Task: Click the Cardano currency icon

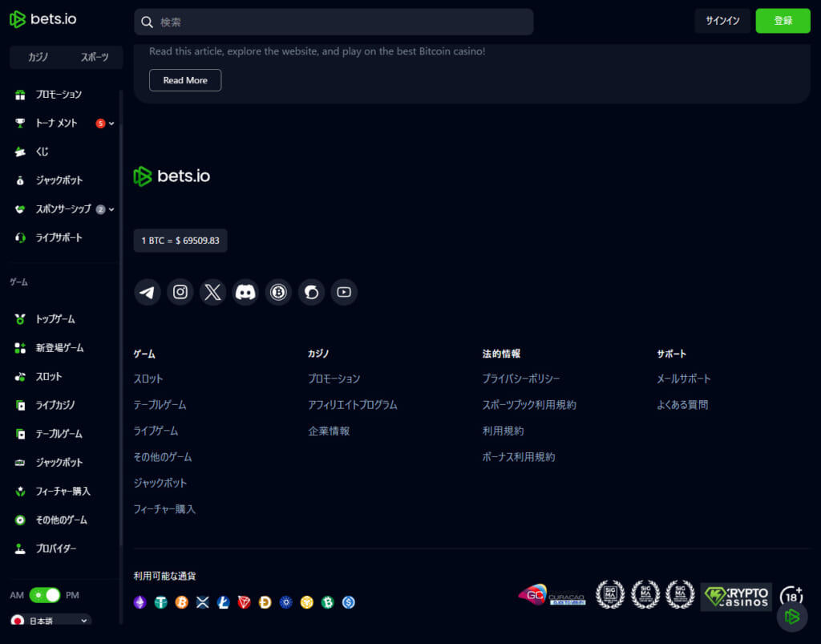Action: [286, 602]
